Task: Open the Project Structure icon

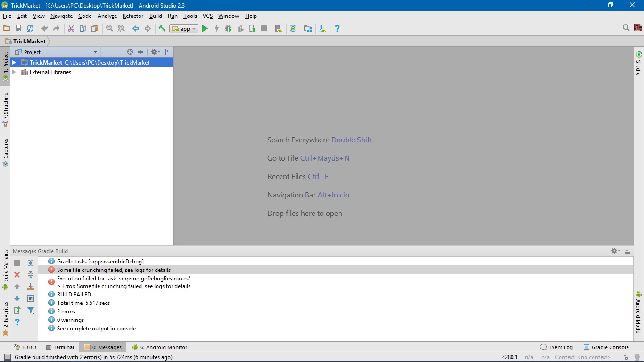Action: pyautogui.click(x=308, y=29)
